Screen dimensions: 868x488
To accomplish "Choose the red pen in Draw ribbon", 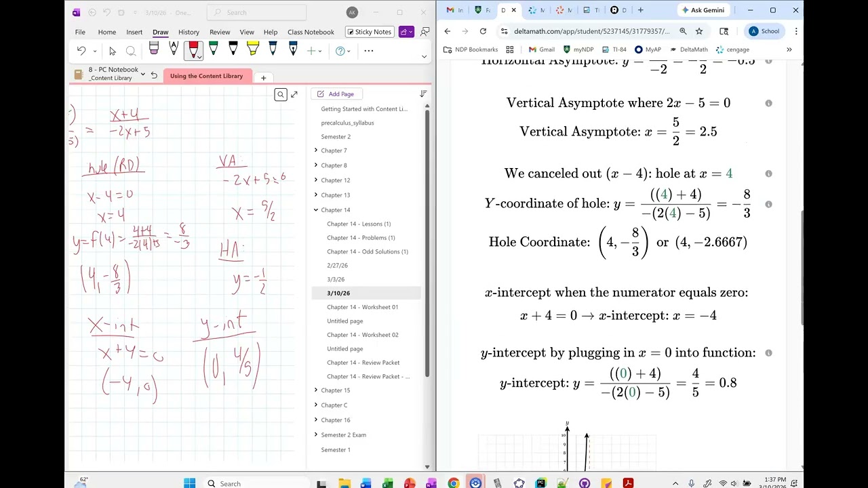I will [193, 49].
